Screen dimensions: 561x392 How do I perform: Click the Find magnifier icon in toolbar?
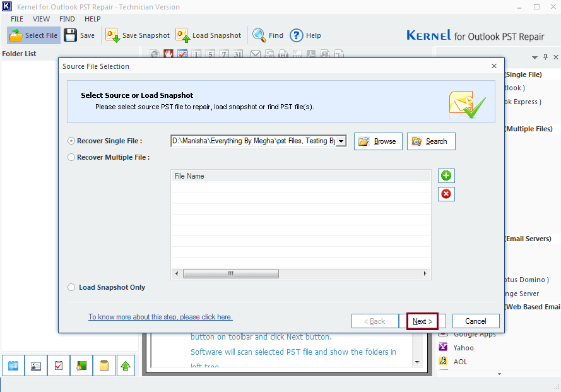tap(259, 35)
